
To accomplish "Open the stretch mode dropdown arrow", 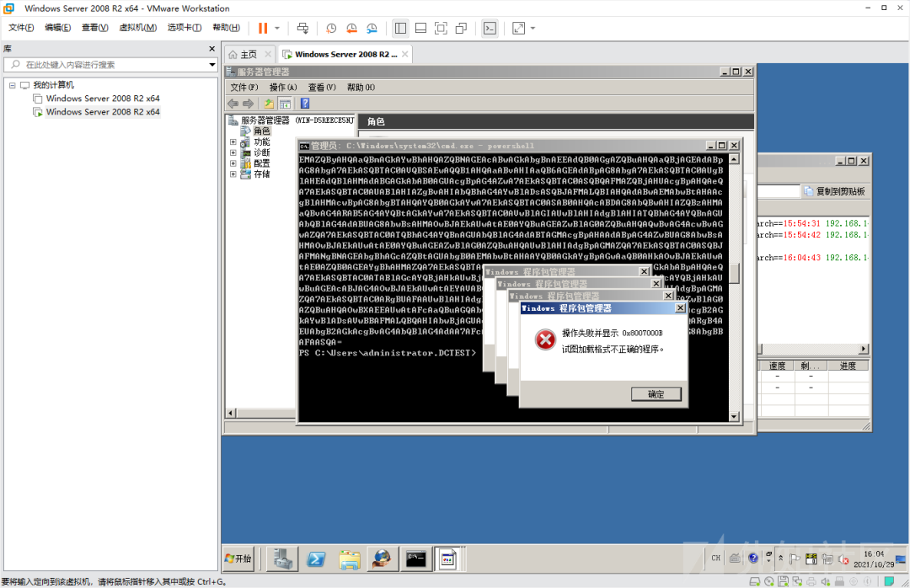I will coord(533,28).
